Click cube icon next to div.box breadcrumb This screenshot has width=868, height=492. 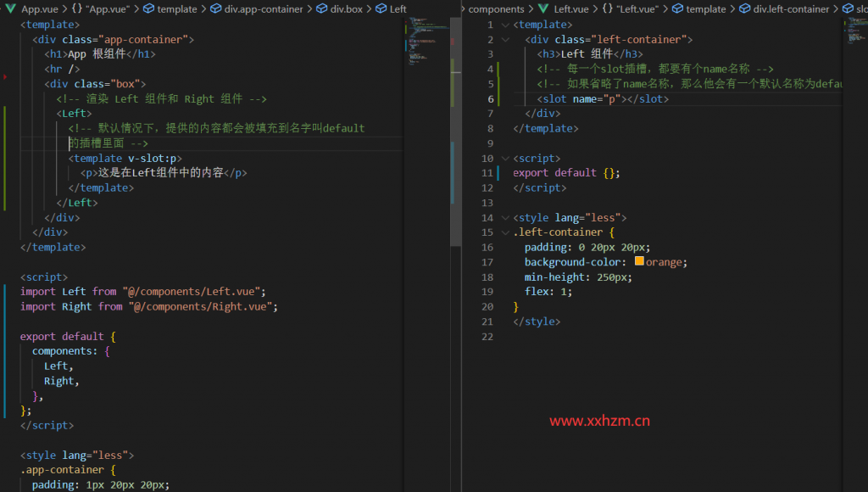(322, 8)
